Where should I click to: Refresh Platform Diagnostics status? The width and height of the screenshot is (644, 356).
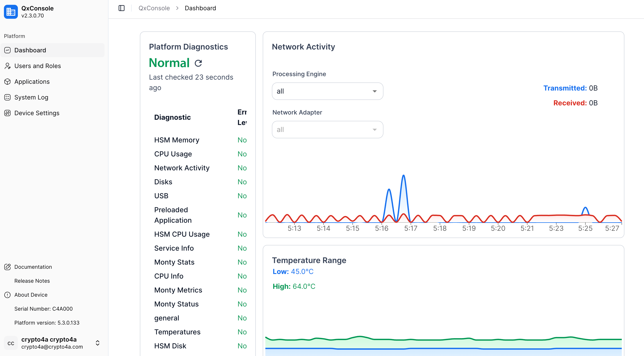click(x=198, y=63)
